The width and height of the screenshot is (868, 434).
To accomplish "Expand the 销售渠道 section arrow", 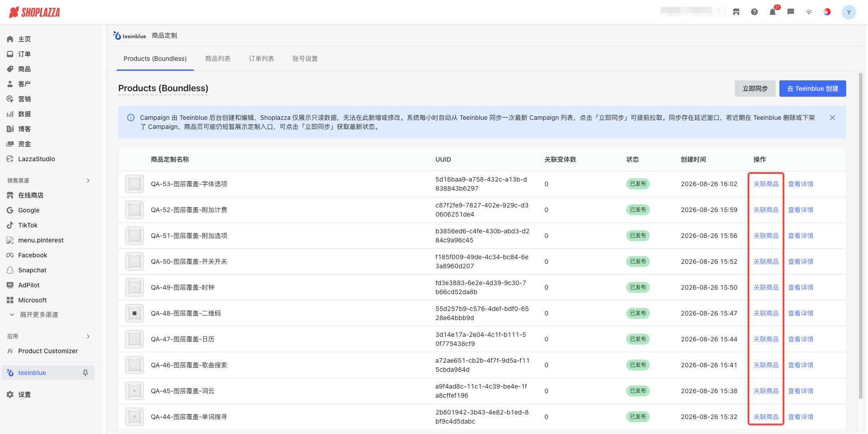I will coord(88,181).
